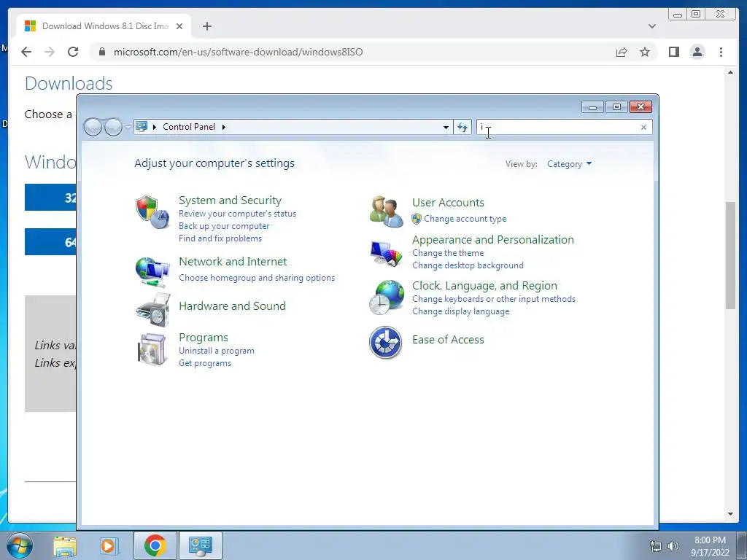Open a new Chrome tab
Viewport: 747px width, 560px height.
pos(206,26)
